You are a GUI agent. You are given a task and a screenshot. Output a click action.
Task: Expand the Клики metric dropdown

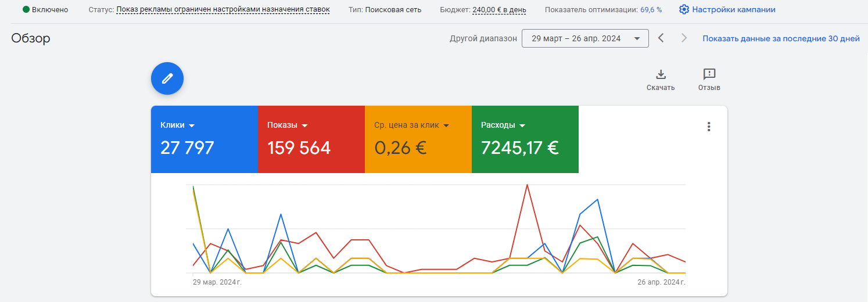coord(192,125)
